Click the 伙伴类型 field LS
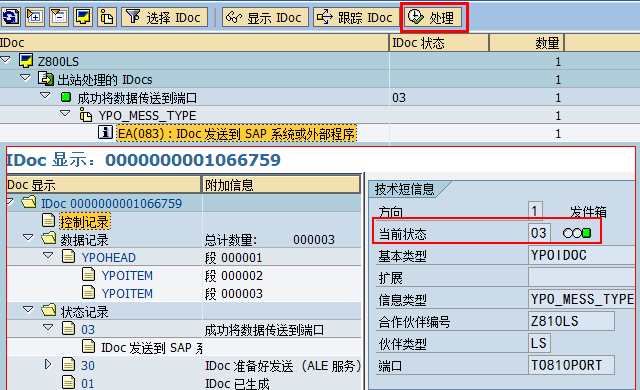This screenshot has width=640, height=390. pyautogui.click(x=539, y=343)
